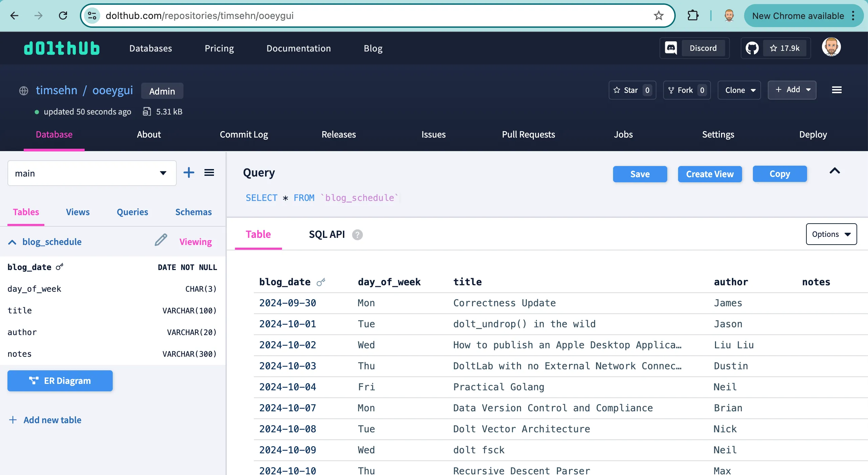Open the repository overflow hamburger menu

coord(837,90)
